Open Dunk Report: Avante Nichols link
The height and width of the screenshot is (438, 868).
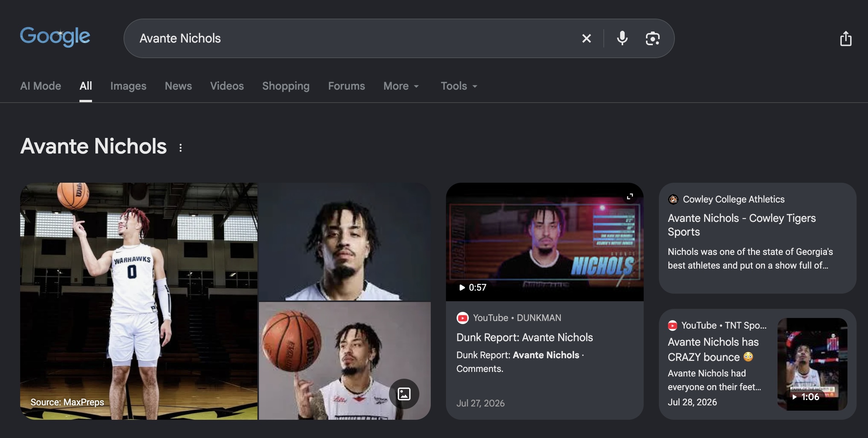point(525,337)
